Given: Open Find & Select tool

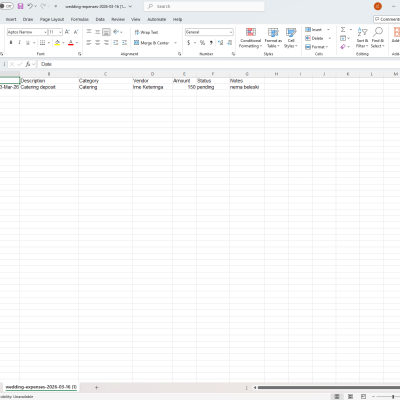Looking at the screenshot, I should [378, 38].
